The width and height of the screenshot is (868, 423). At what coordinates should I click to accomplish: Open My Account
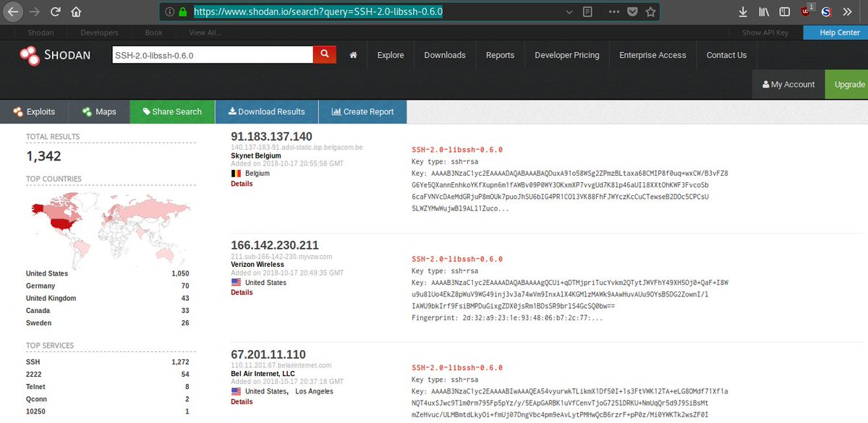click(788, 85)
